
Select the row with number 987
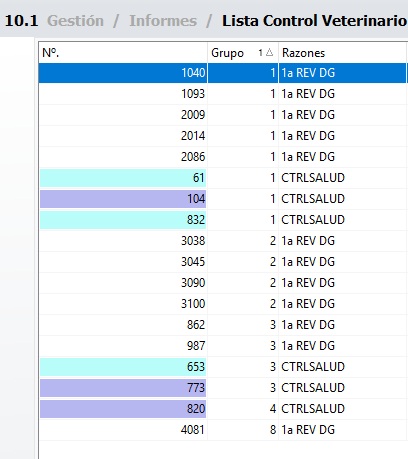click(223, 346)
